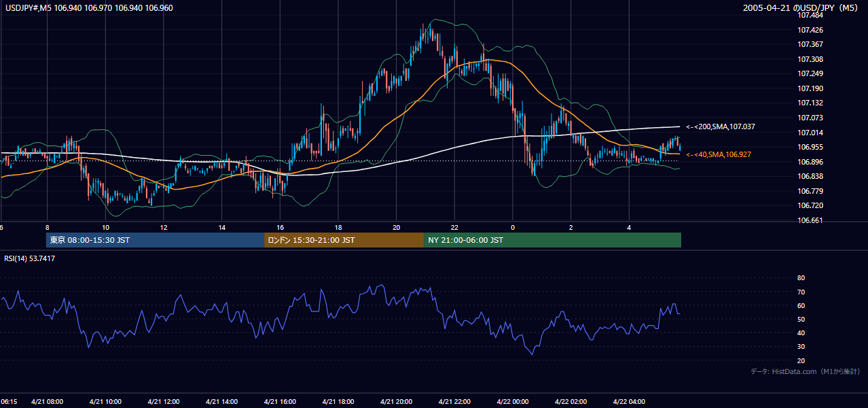The width and height of the screenshot is (868, 408).
Task: Click price axis value 107.190
Action: [x=810, y=88]
